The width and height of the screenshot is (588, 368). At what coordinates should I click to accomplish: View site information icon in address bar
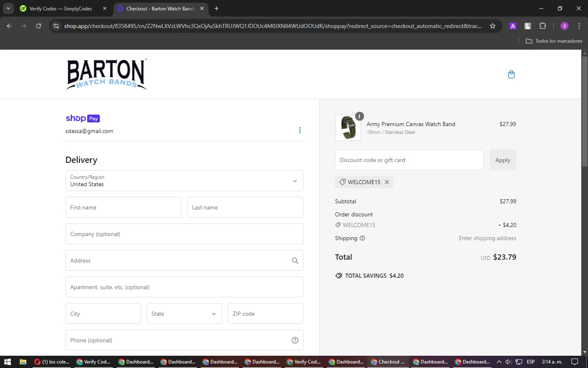[56, 26]
